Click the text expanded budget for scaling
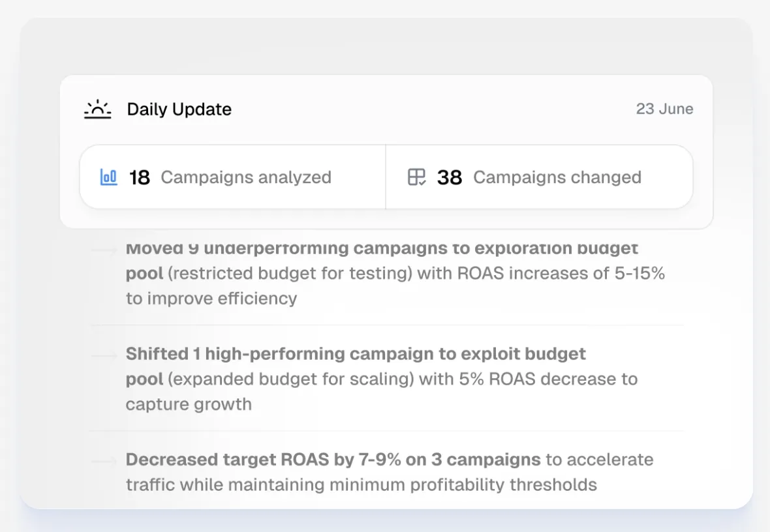 tap(292, 379)
